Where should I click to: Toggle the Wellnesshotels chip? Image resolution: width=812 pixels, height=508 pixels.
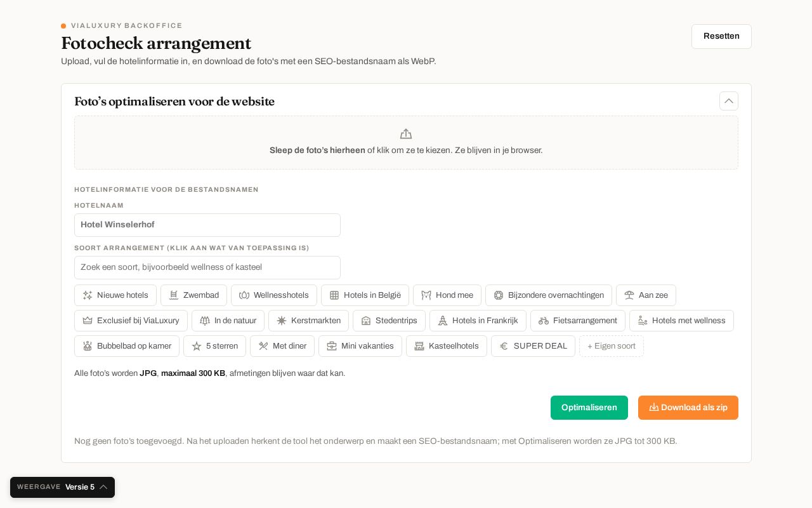tap(274, 295)
